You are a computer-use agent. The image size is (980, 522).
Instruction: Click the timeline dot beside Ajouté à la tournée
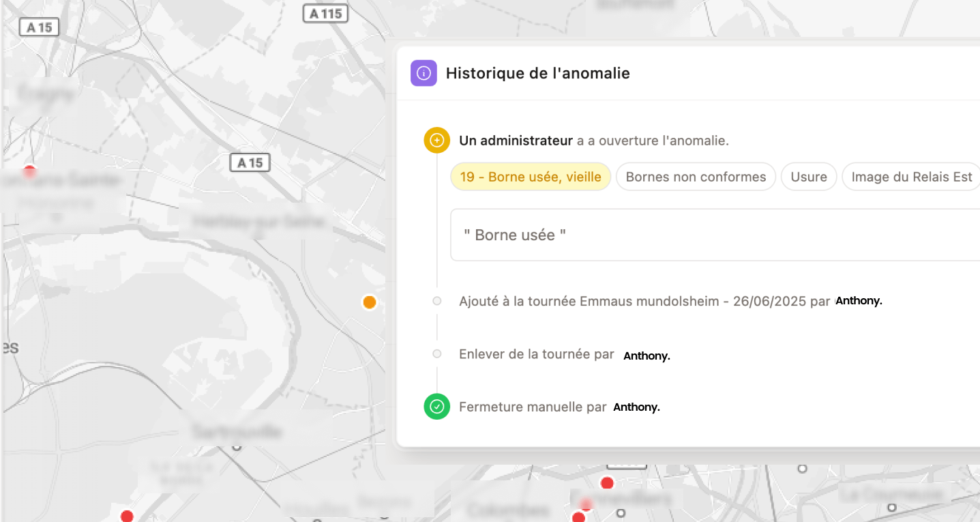pyautogui.click(x=437, y=301)
